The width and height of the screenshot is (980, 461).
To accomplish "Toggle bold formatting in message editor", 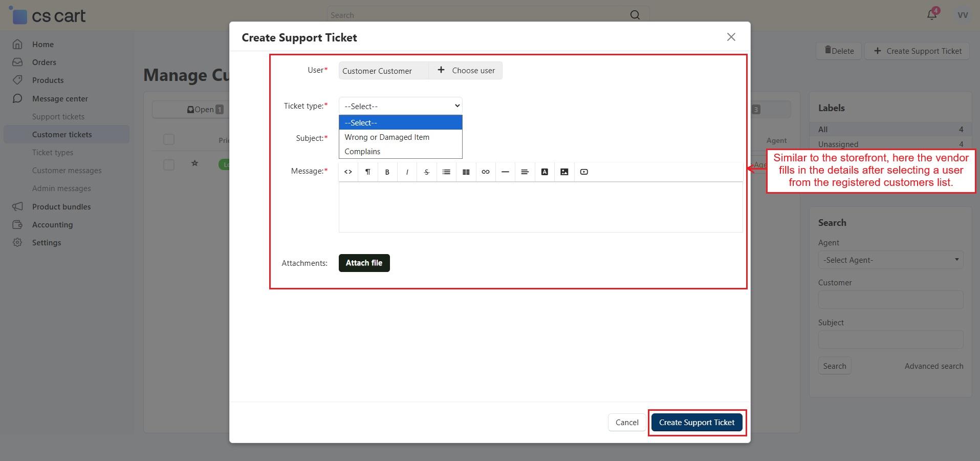I will [x=387, y=172].
